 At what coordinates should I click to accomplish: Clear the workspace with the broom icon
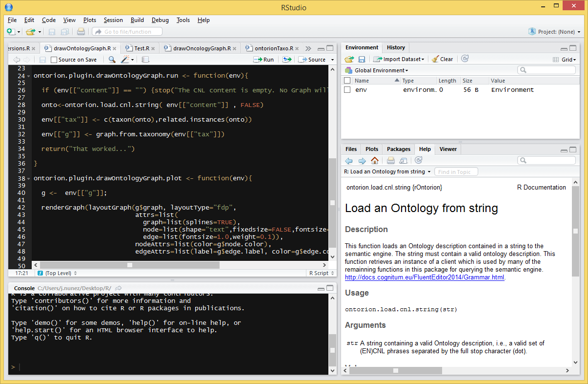tap(442, 59)
